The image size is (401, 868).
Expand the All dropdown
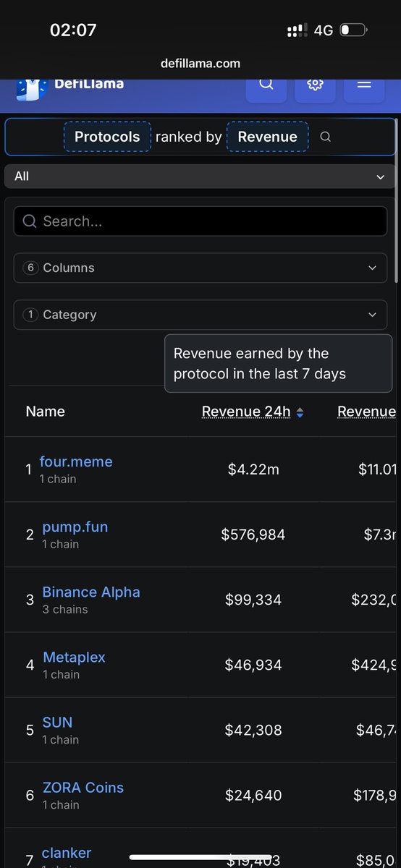coord(200,176)
